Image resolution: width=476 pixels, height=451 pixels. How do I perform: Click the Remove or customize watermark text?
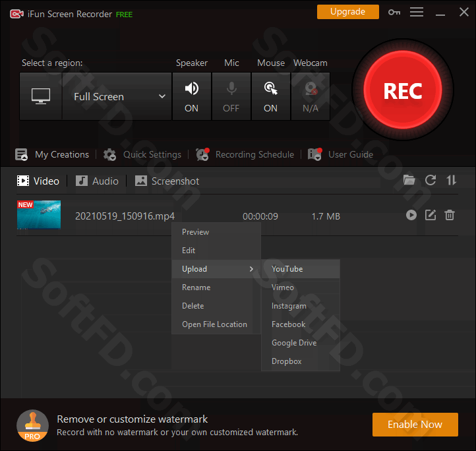point(133,419)
